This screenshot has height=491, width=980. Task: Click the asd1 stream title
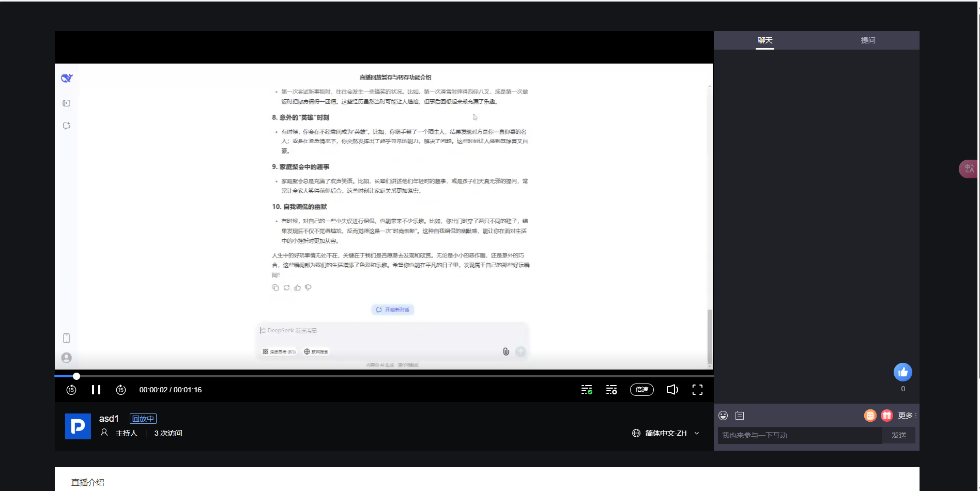[x=109, y=419]
